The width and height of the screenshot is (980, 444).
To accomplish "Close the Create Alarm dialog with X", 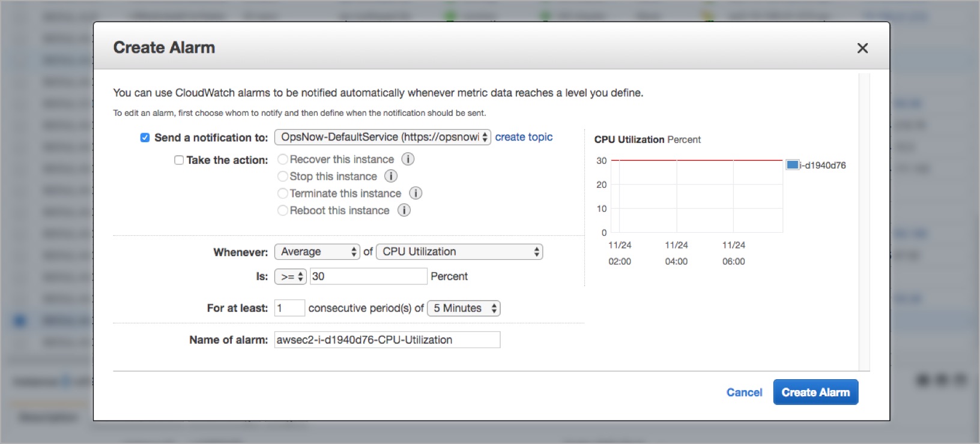I will [x=862, y=48].
